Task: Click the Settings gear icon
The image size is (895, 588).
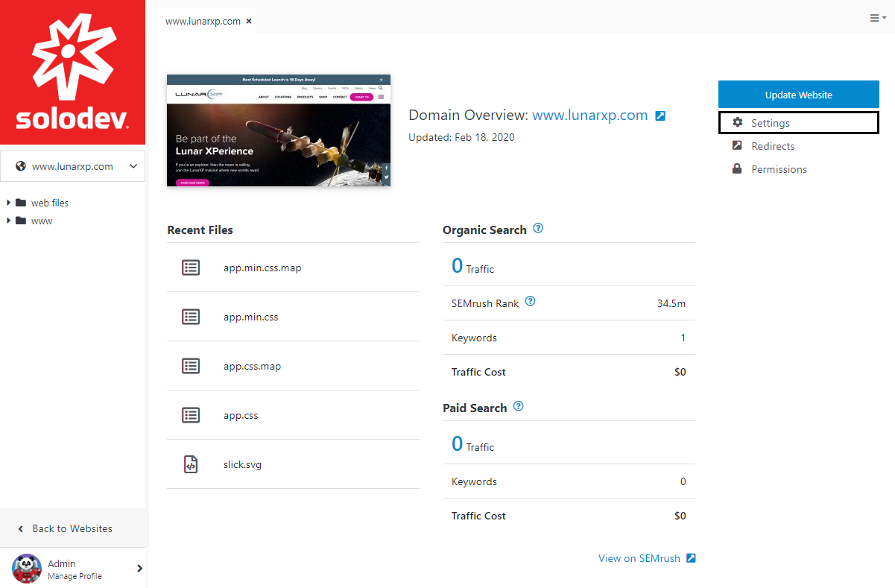Action: [x=738, y=122]
